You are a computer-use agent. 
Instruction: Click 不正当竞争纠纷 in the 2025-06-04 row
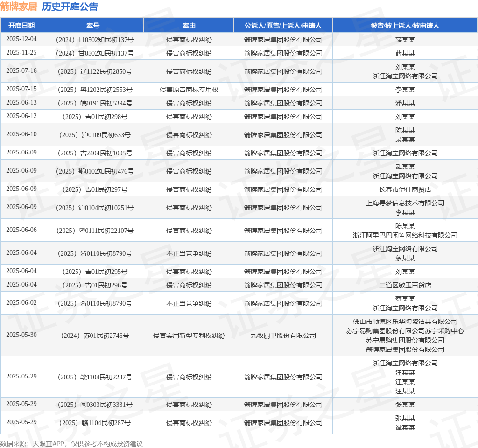point(189,253)
